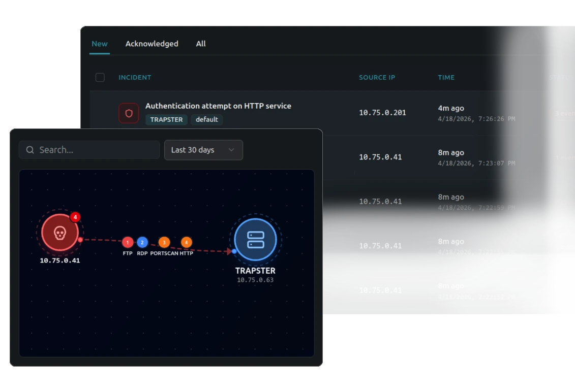Viewport: 575px width, 392px height.
Task: Click the TRAPSTER tag badge
Action: 166,120
